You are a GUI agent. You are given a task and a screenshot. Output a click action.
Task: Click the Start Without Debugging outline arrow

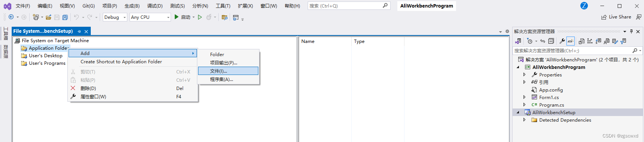coord(200,17)
